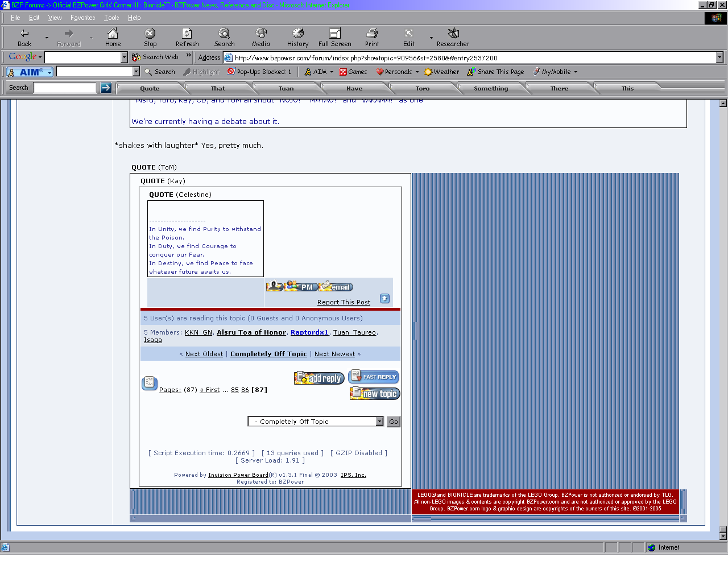The width and height of the screenshot is (728, 569).
Task: Click the AIM toolbar Search button
Action: pos(160,72)
